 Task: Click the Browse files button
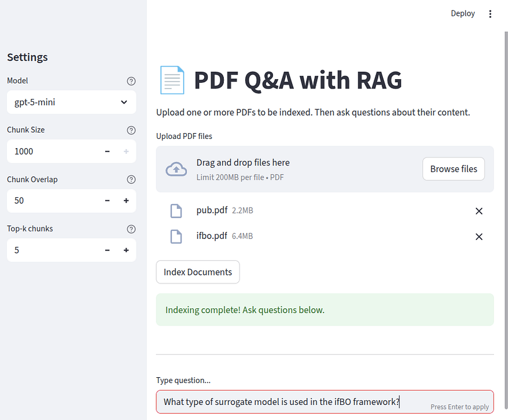453,169
